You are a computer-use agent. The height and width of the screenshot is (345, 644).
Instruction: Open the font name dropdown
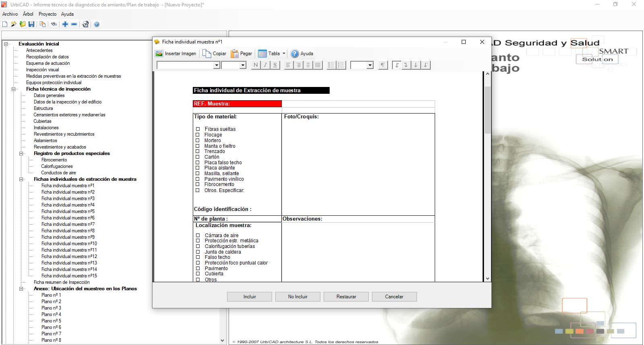217,65
